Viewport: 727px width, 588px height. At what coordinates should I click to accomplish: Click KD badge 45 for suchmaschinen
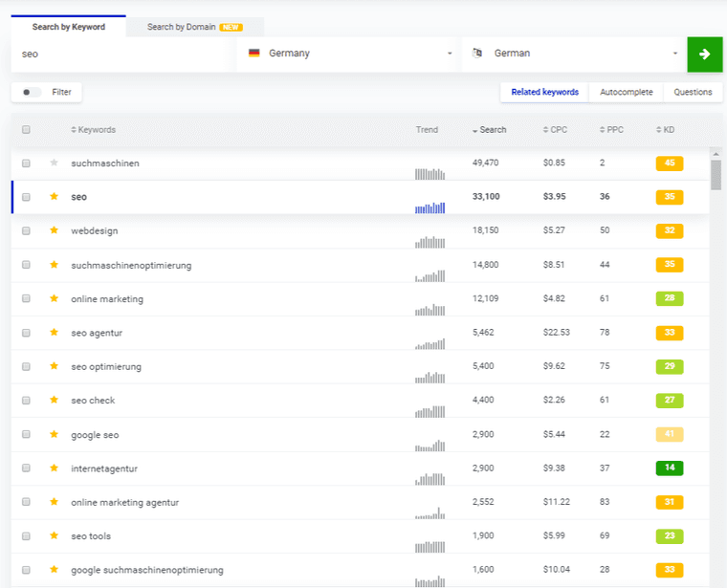[669, 163]
